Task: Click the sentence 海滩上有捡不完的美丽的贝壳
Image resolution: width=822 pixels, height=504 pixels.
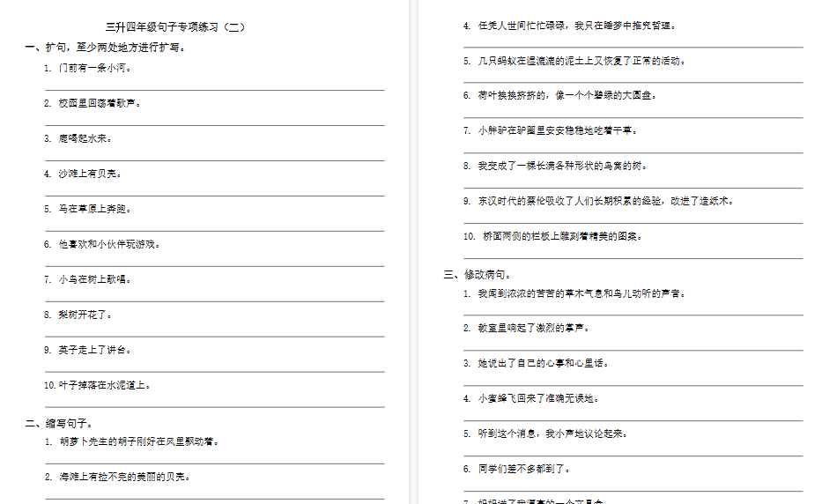Action: (x=124, y=477)
